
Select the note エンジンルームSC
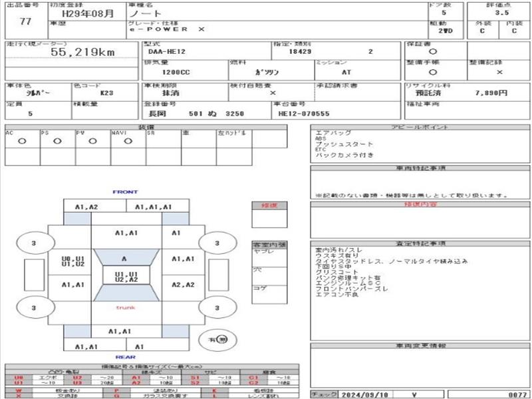(x=348, y=283)
